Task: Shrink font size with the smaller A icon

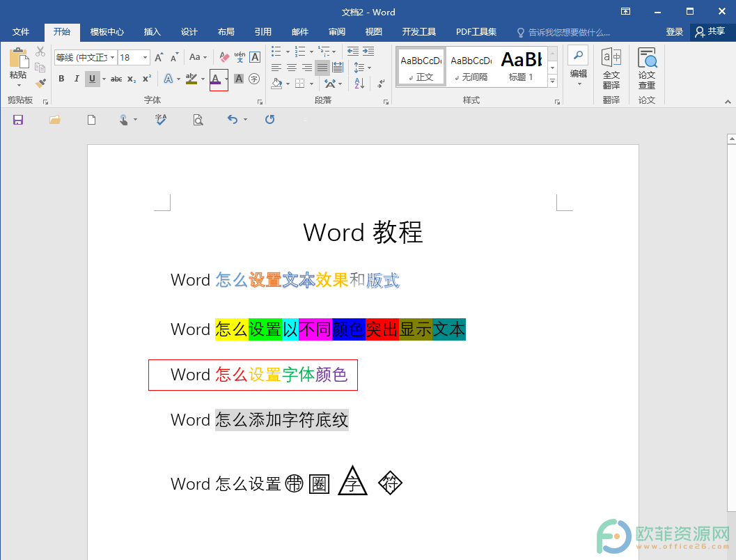Action: (x=174, y=57)
